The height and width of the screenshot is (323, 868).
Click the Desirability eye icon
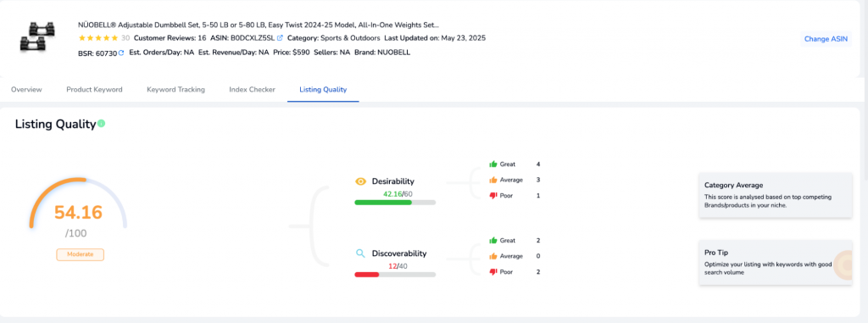pyautogui.click(x=360, y=181)
